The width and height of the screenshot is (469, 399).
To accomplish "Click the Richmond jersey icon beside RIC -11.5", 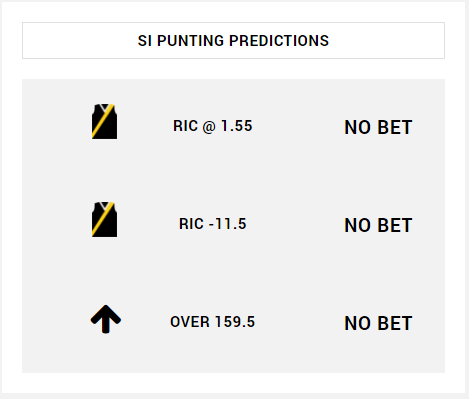I will pyautogui.click(x=104, y=219).
